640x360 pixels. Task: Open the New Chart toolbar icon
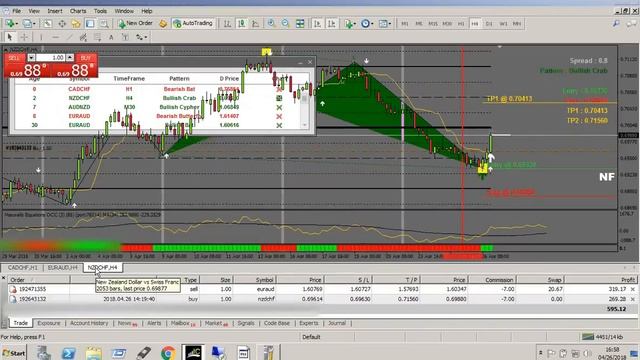coord(10,24)
